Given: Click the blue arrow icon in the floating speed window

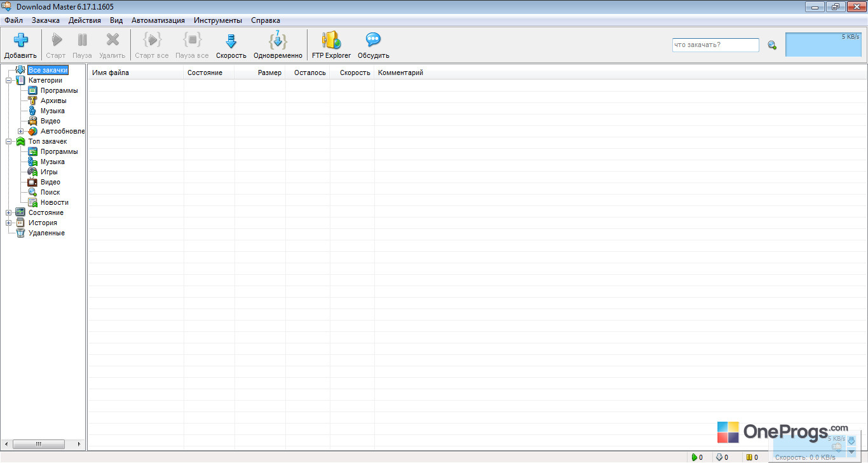Looking at the screenshot, I should tap(851, 440).
